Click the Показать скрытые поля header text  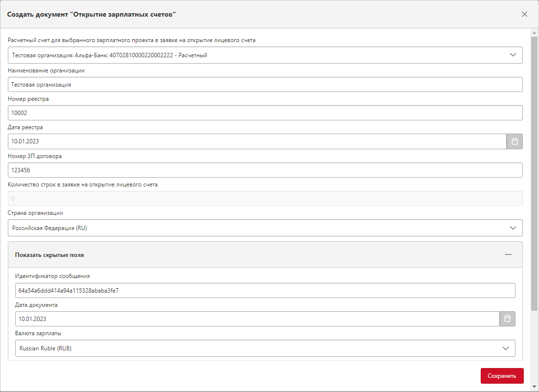coord(49,255)
